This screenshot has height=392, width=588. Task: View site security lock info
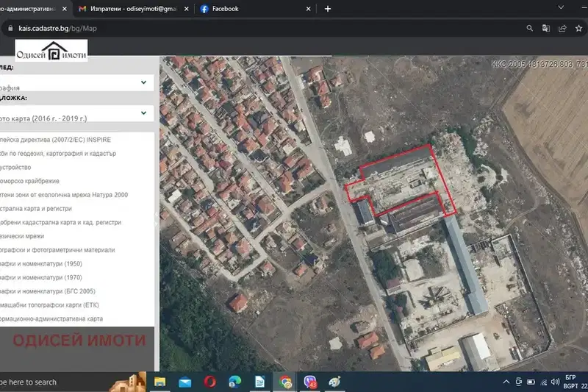pos(10,28)
